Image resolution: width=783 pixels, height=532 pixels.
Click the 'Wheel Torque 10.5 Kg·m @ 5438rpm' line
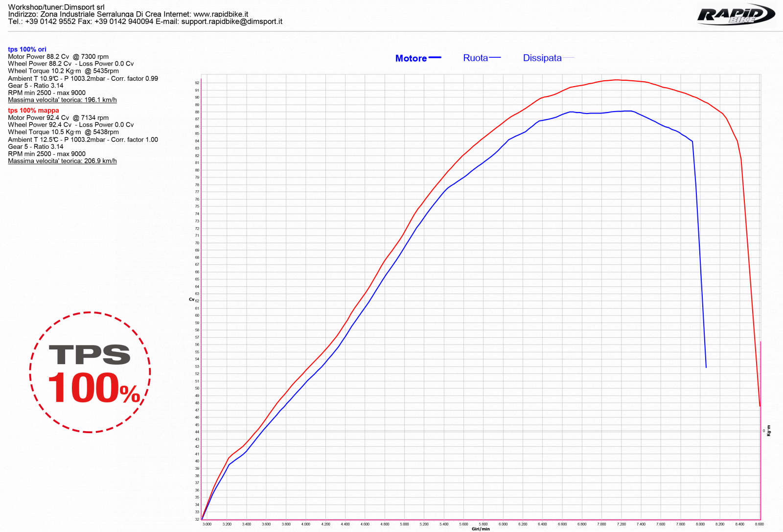click(x=63, y=132)
